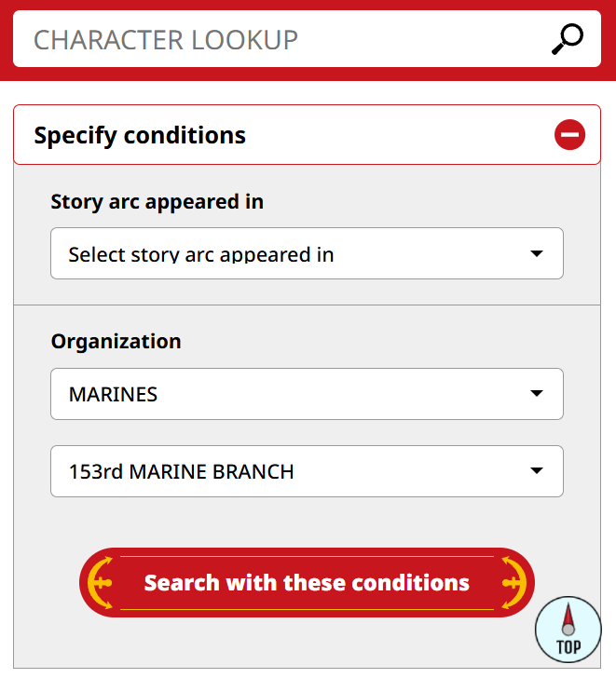Viewport: 616px width, 678px height.
Task: Open the MARINES organization dropdown
Action: click(x=307, y=394)
